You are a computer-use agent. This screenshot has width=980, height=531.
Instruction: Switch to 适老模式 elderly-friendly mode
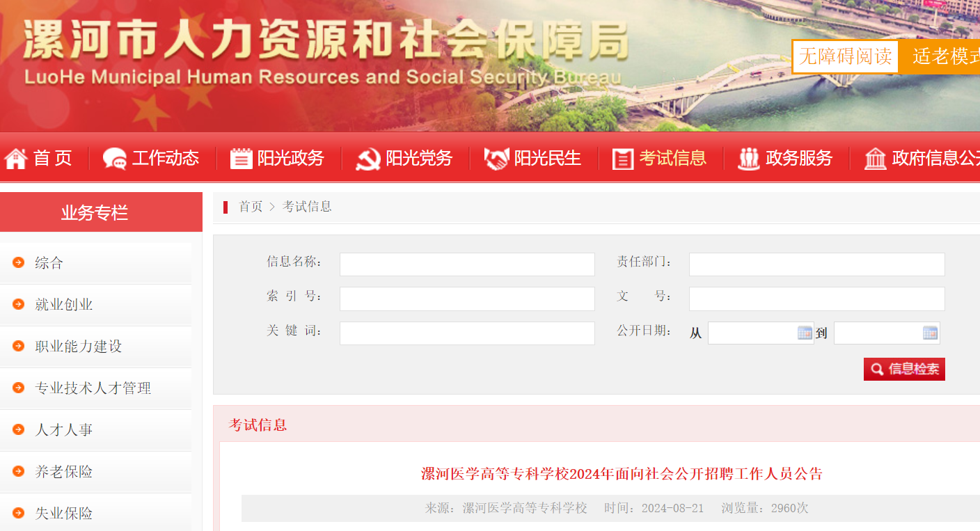pos(940,56)
